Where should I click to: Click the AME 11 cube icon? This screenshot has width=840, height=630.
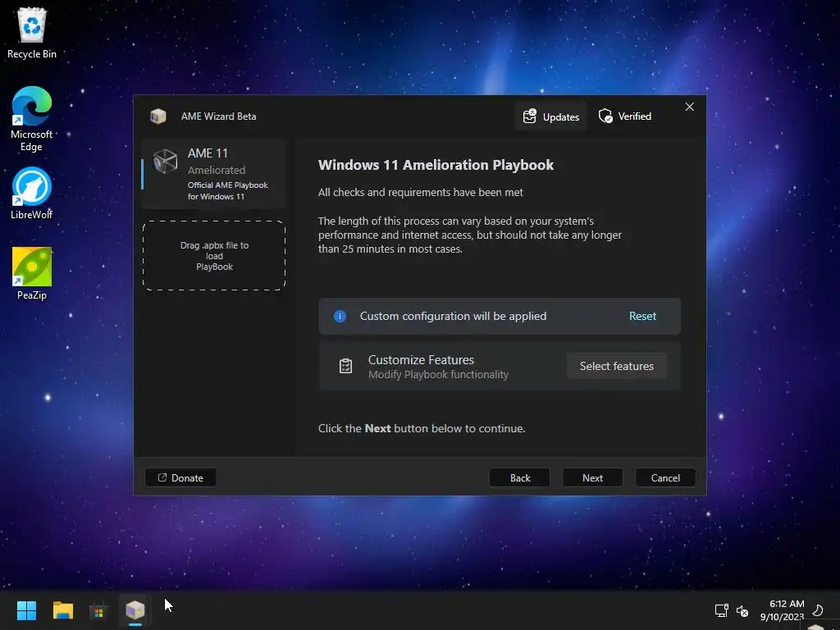(x=165, y=162)
